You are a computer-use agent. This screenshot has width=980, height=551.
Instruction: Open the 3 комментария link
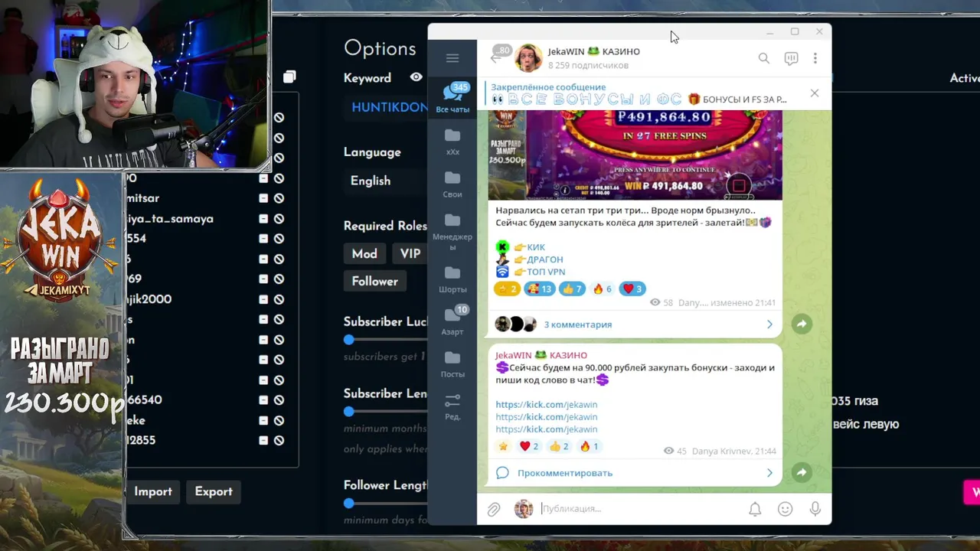pos(578,324)
